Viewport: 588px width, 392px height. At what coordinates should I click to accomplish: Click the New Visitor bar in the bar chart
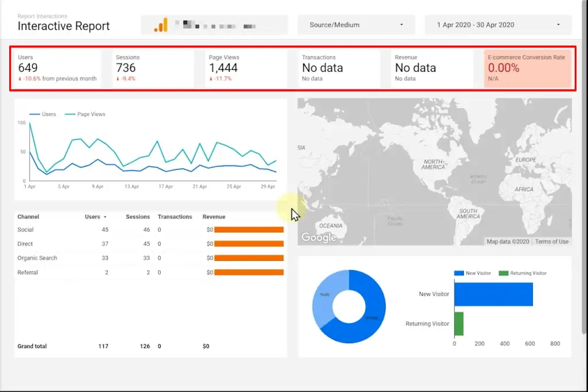click(494, 294)
